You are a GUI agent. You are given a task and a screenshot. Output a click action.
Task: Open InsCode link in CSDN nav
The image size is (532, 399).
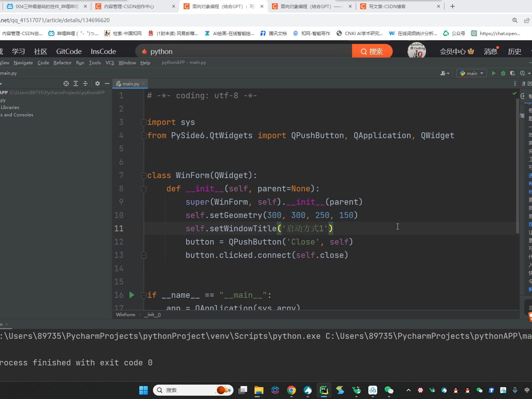point(103,52)
